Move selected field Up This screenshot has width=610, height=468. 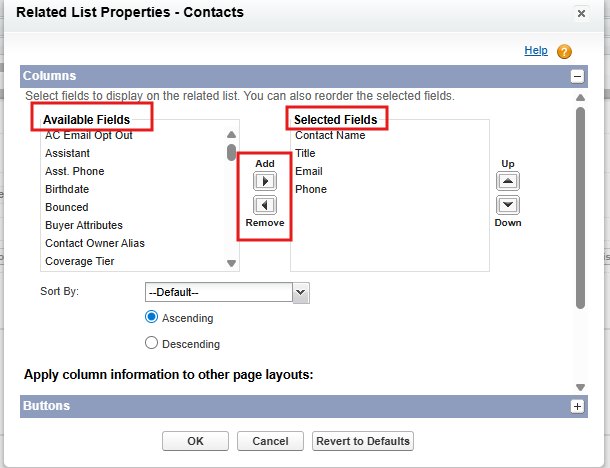[x=508, y=181]
